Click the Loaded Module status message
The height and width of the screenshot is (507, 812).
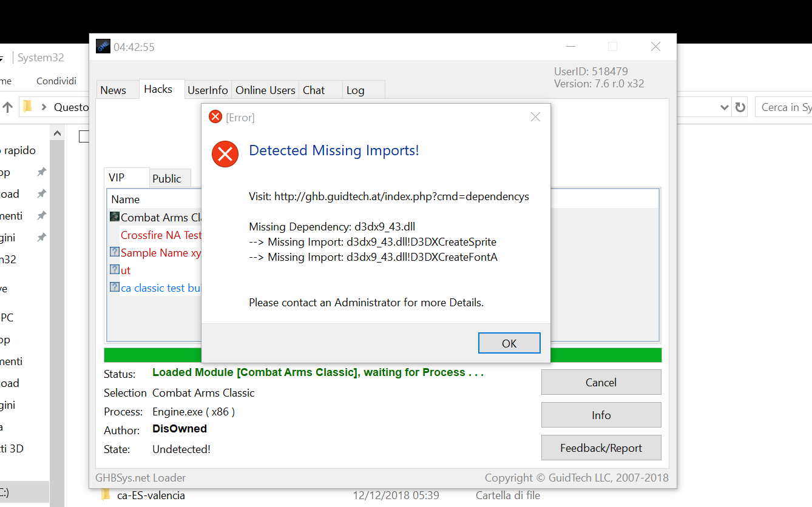pos(318,372)
